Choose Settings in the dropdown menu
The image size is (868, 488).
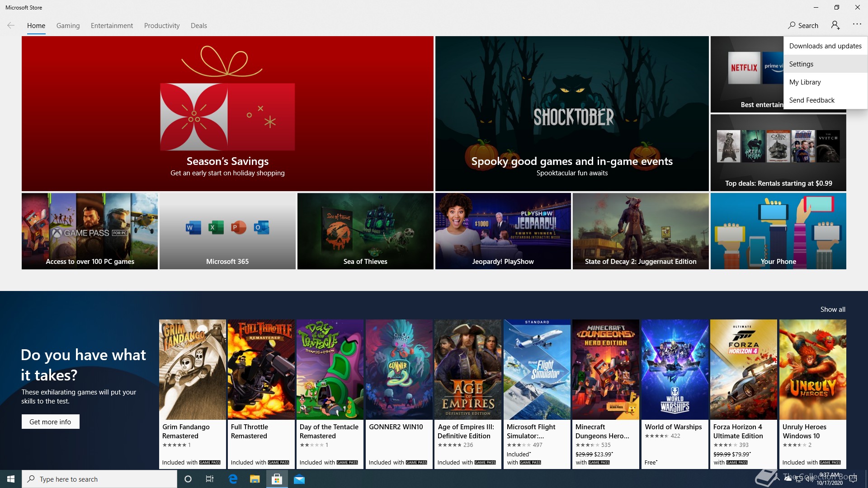click(x=826, y=64)
